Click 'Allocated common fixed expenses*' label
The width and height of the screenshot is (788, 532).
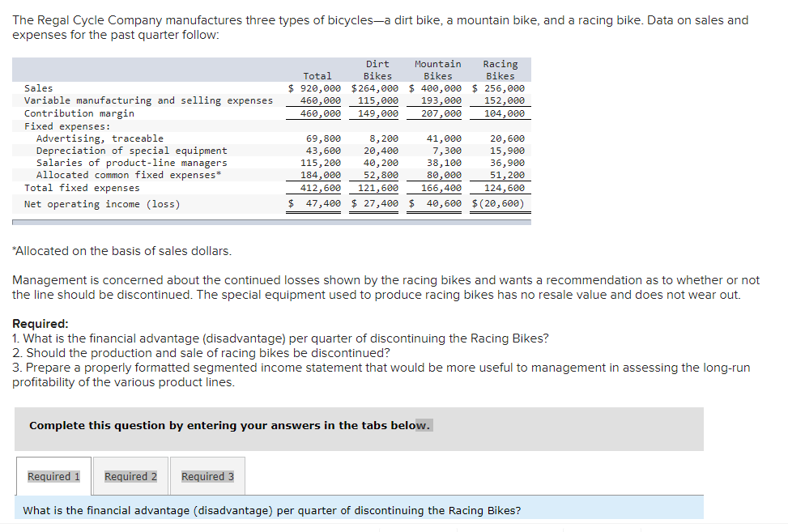coord(129,175)
